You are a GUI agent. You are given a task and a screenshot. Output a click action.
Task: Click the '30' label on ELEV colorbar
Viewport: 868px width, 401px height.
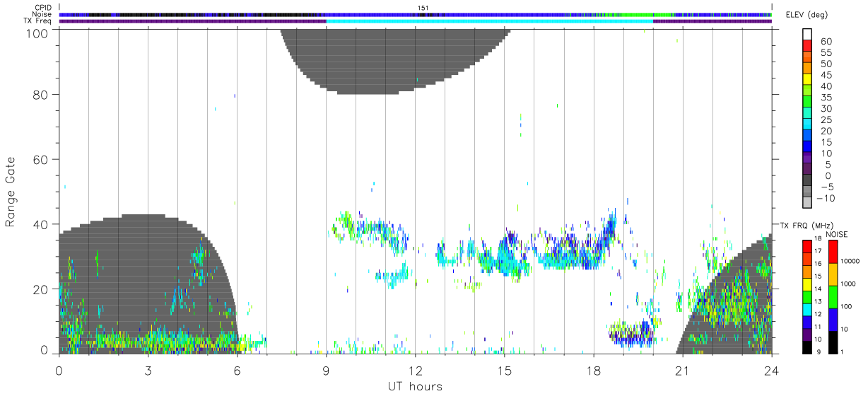coord(825,109)
